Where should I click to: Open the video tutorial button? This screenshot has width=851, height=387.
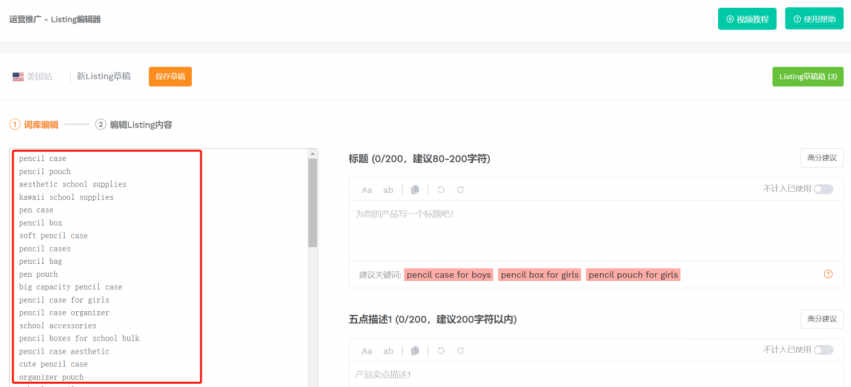pyautogui.click(x=747, y=18)
